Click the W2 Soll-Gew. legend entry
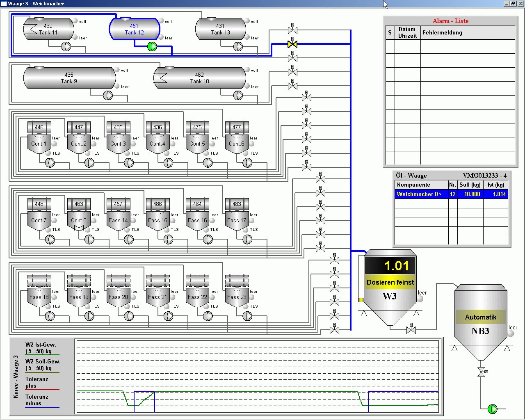The image size is (525, 420). click(x=43, y=365)
